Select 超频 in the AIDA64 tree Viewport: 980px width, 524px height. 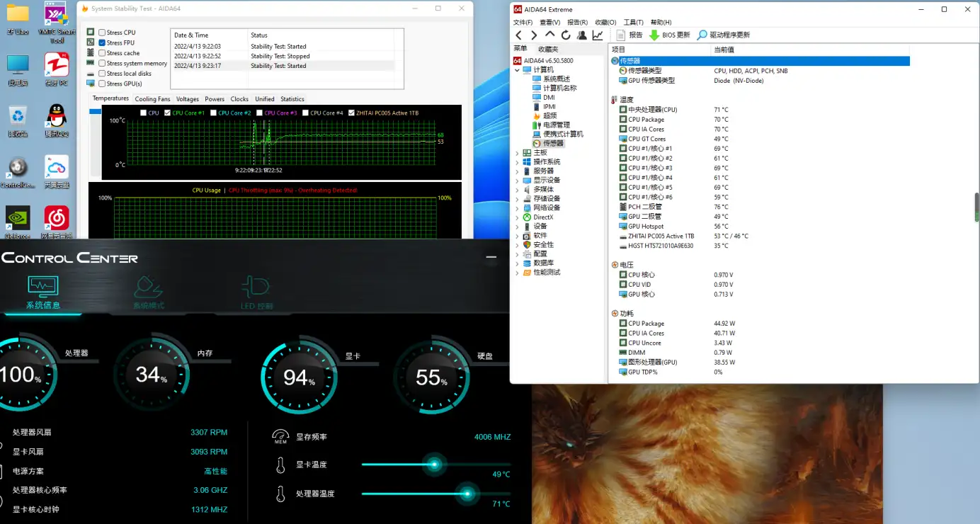[549, 115]
